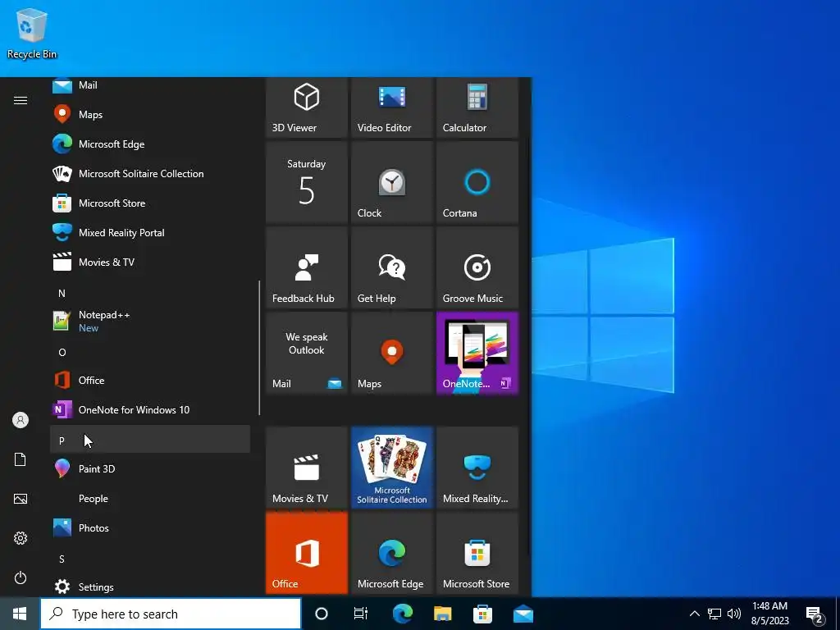Open Movies & TV in the app list
Image resolution: width=840 pixels, height=630 pixels.
[150, 262]
